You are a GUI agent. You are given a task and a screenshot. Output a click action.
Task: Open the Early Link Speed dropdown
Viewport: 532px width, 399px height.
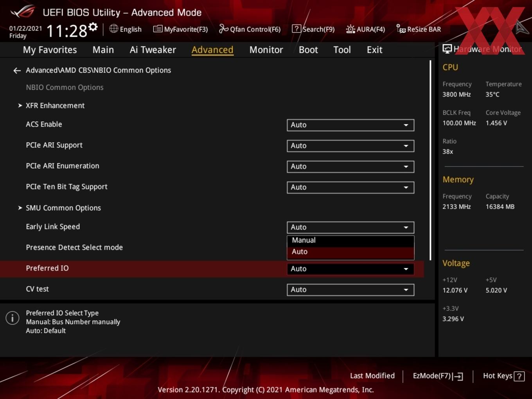(350, 227)
